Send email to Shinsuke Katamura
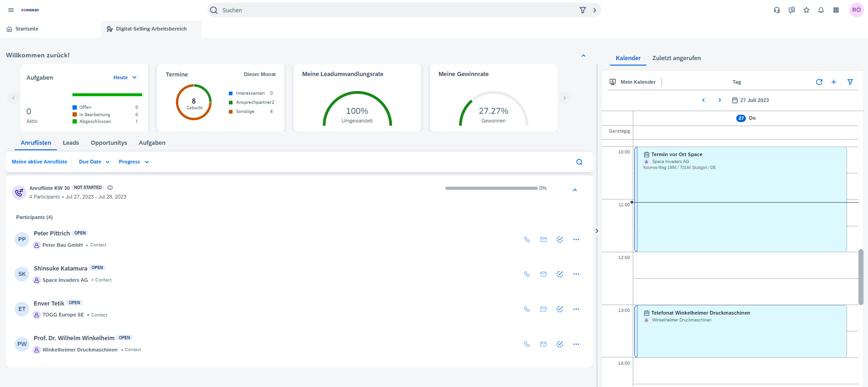The image size is (868, 387). tap(543, 274)
